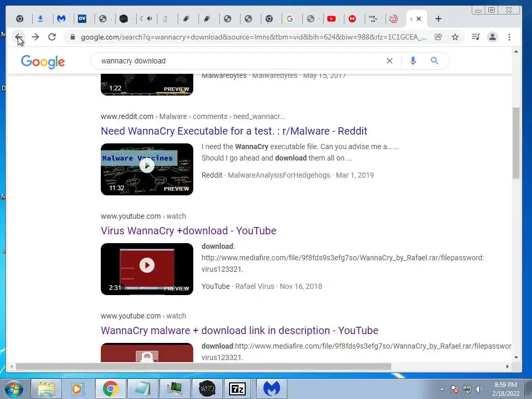The image size is (532, 399).
Task: Open 7-Zip from the taskbar
Action: tap(237, 389)
